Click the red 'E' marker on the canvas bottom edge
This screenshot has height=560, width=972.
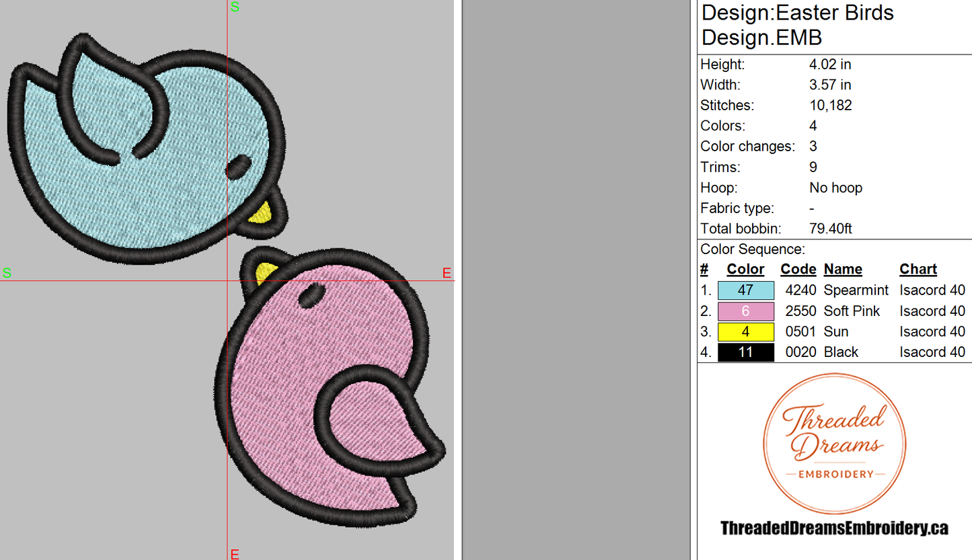click(x=235, y=554)
